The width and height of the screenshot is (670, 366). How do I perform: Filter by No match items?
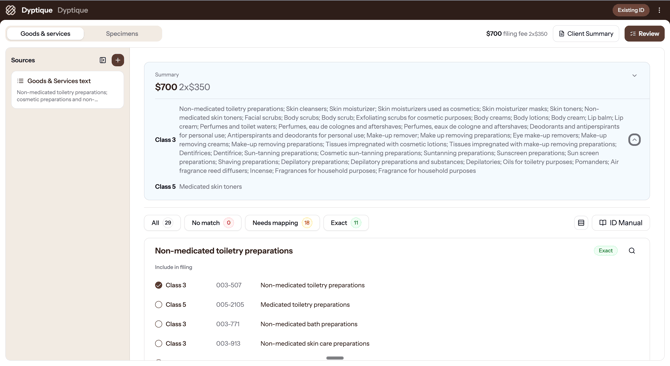(x=213, y=223)
